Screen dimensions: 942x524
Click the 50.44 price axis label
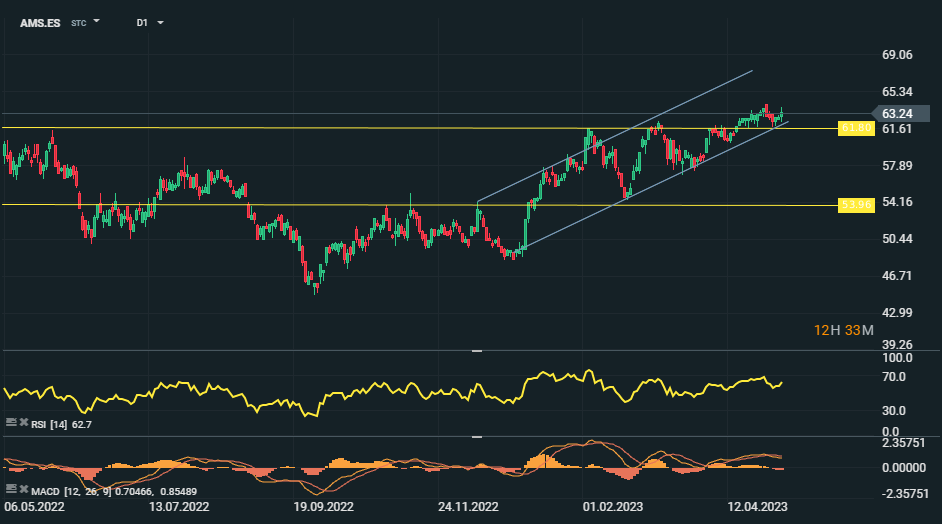(x=897, y=239)
